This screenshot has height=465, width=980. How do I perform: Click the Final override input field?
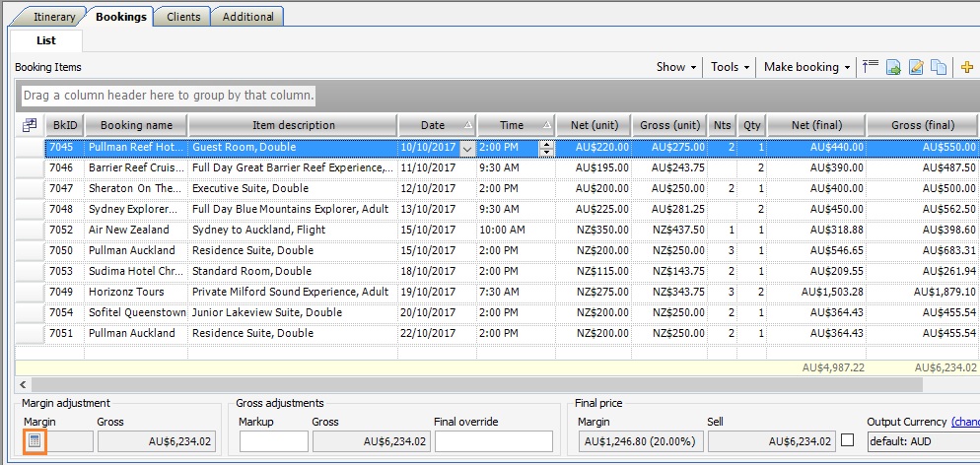pyautogui.click(x=493, y=441)
